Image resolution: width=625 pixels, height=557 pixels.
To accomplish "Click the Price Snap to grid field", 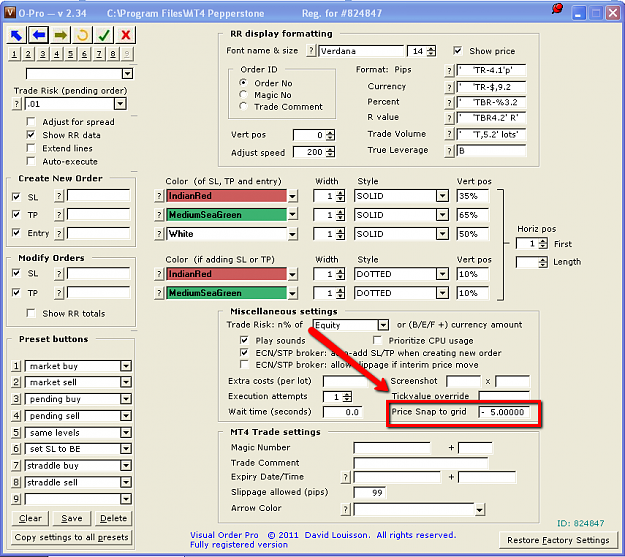I will coord(504,412).
